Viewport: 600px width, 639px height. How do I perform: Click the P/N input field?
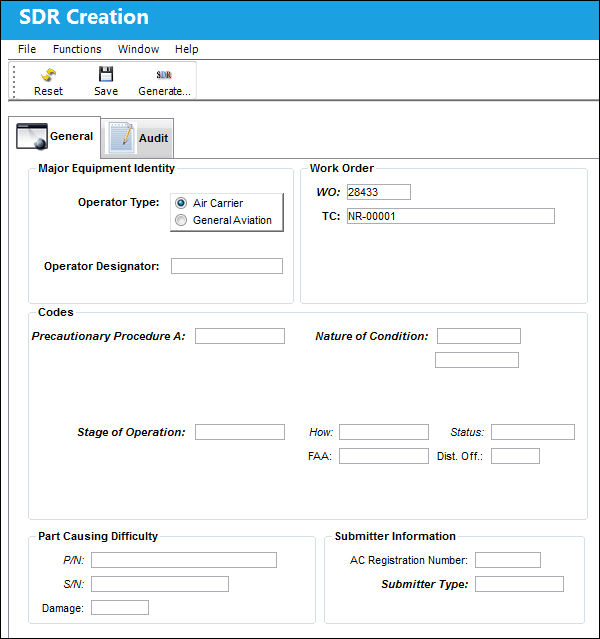pos(184,560)
